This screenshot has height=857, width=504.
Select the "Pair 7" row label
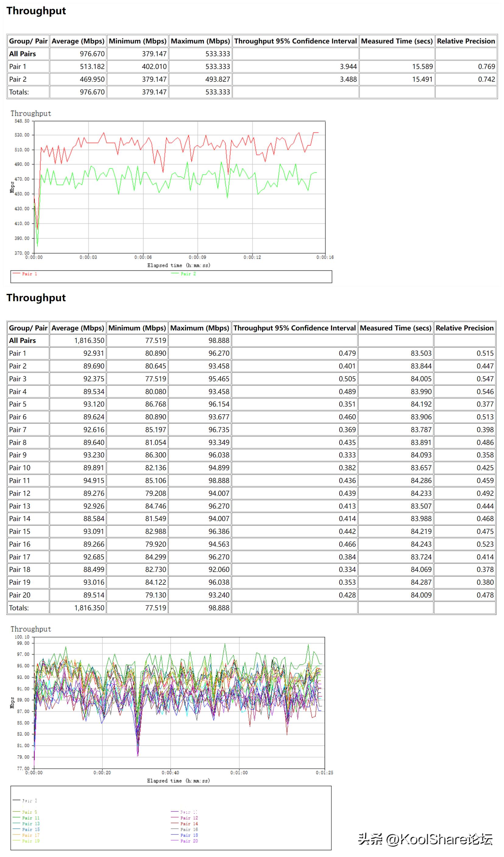pos(18,429)
